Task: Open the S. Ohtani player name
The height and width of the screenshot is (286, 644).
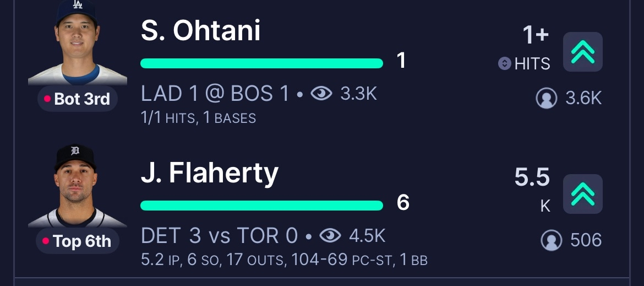Action: pos(201,31)
